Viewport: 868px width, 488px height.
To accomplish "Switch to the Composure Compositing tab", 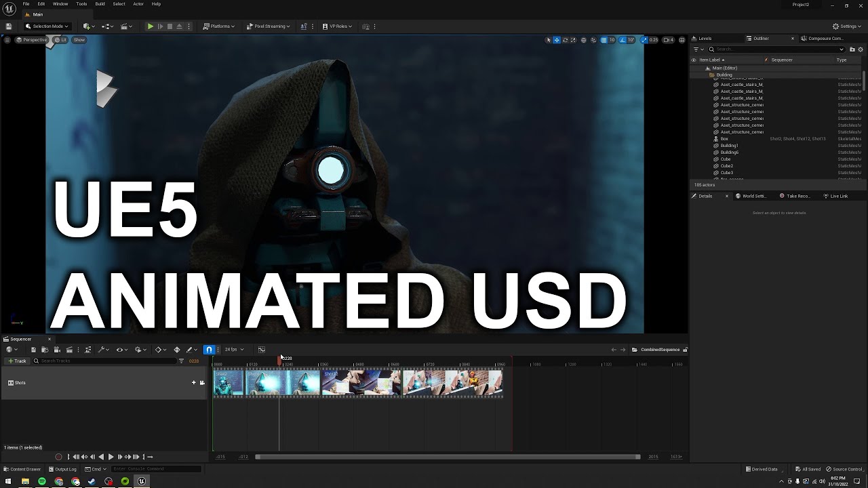I will click(823, 39).
